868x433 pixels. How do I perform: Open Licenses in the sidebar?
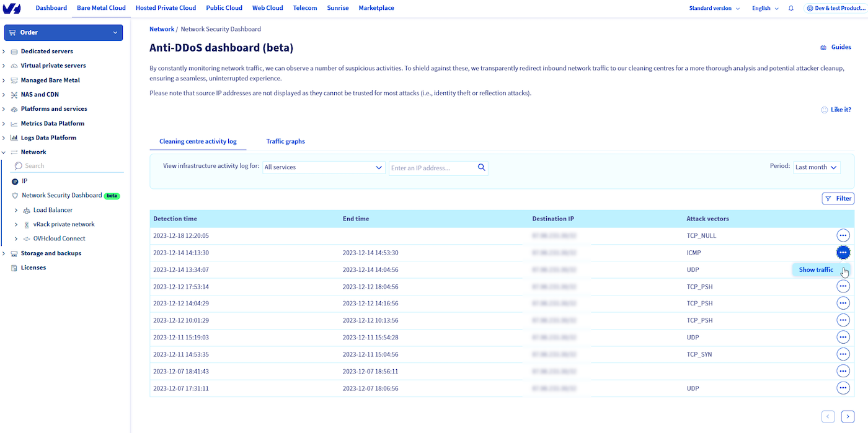[33, 268]
